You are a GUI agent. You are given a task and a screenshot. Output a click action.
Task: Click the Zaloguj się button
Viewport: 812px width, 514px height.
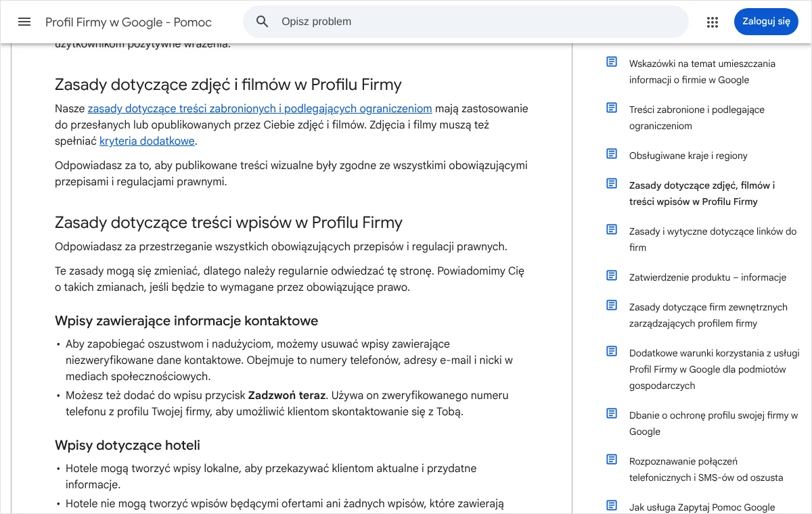click(x=766, y=22)
